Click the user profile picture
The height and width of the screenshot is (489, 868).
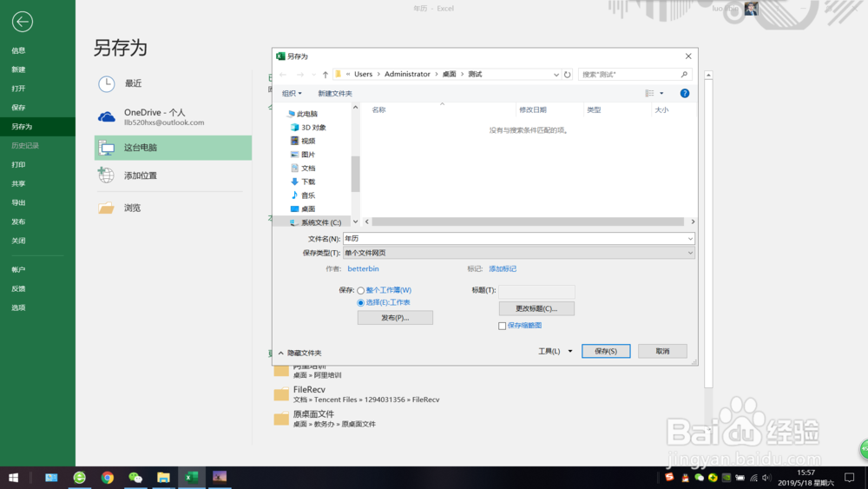pyautogui.click(x=751, y=9)
